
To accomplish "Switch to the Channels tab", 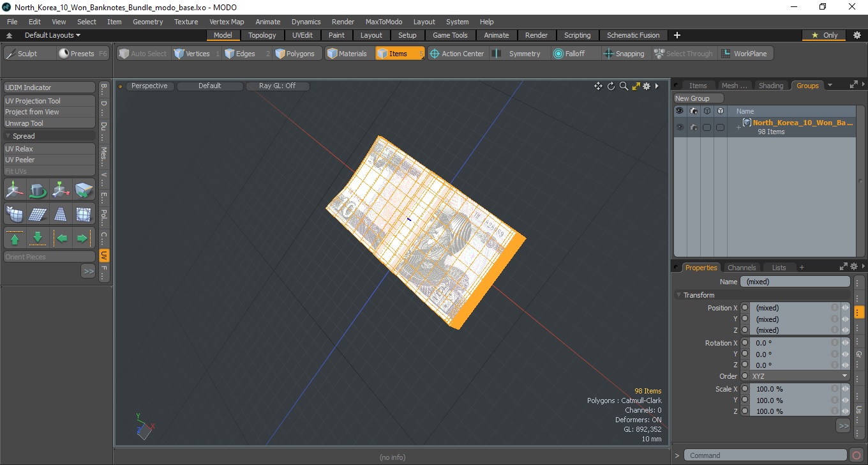I will [x=742, y=268].
